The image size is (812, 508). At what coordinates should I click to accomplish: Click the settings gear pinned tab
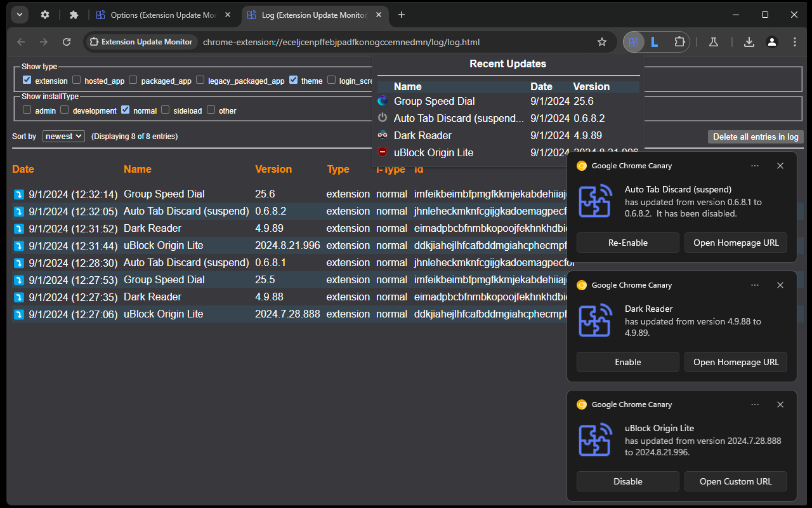tap(45, 15)
